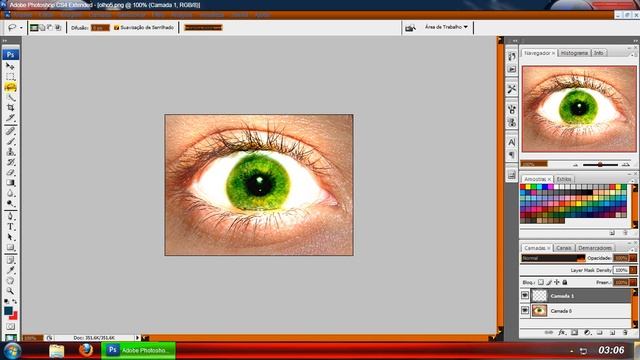640x360 pixels.
Task: Select the Type tool
Action: pos(10,227)
